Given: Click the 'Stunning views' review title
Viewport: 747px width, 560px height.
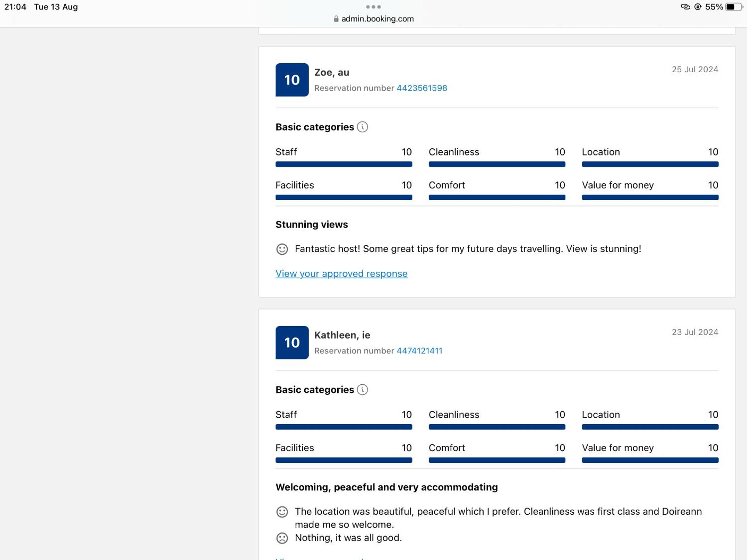Looking at the screenshot, I should [311, 224].
